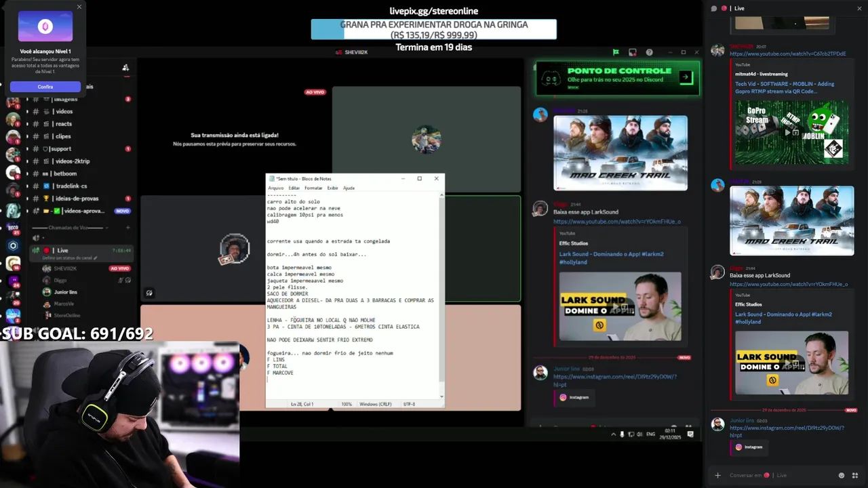Open SHEVIII2K's YouTube URL in Live panel
The width and height of the screenshot is (868, 488).
pyautogui.click(x=787, y=54)
